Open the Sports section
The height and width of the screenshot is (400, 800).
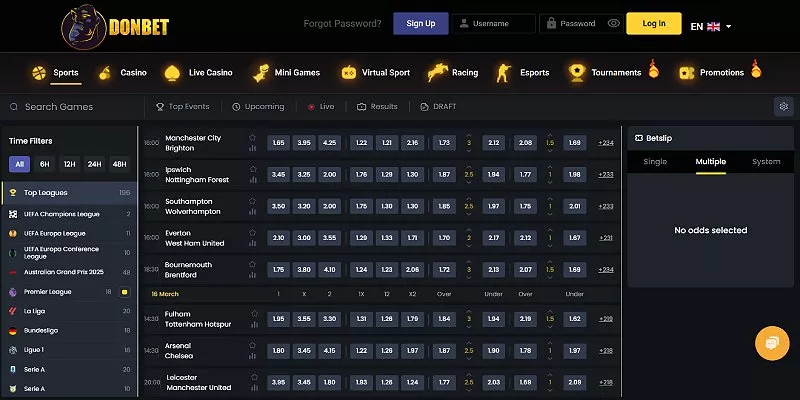pos(56,73)
